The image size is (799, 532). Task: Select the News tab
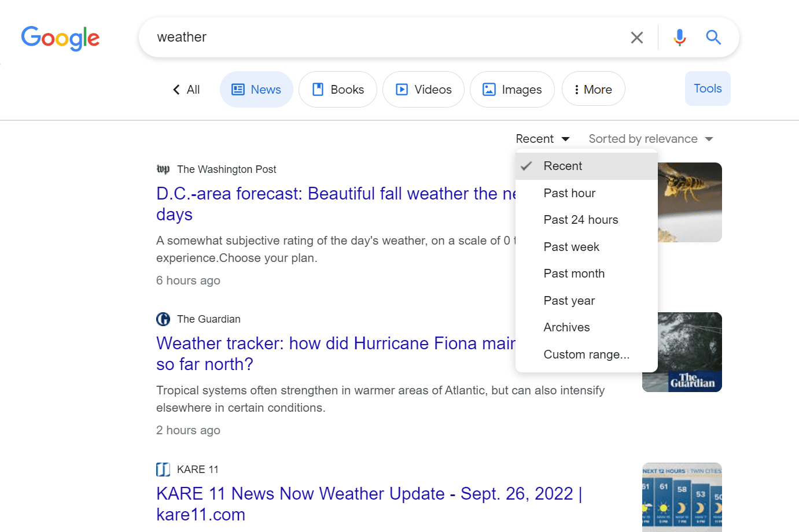coord(256,90)
